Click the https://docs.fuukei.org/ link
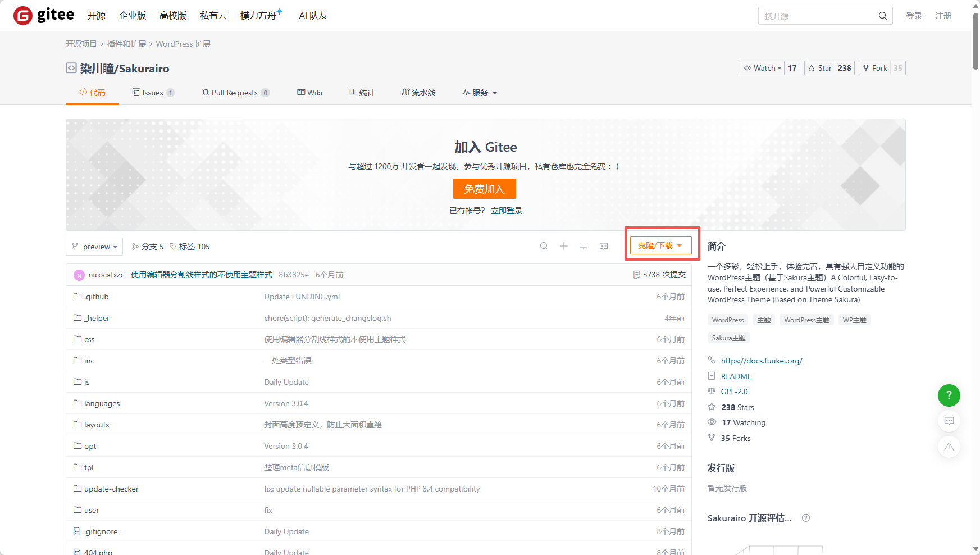980x555 pixels. point(762,361)
